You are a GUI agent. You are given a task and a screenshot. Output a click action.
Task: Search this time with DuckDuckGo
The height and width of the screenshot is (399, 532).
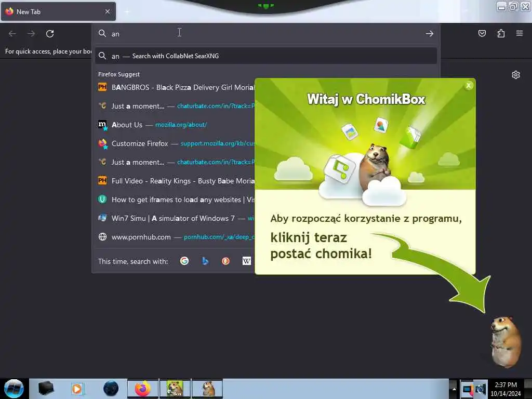(225, 261)
